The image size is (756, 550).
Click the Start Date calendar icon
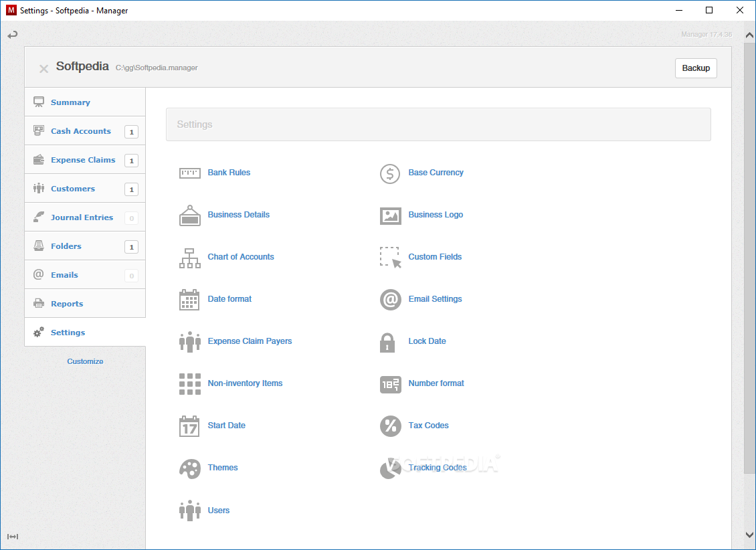(x=189, y=426)
